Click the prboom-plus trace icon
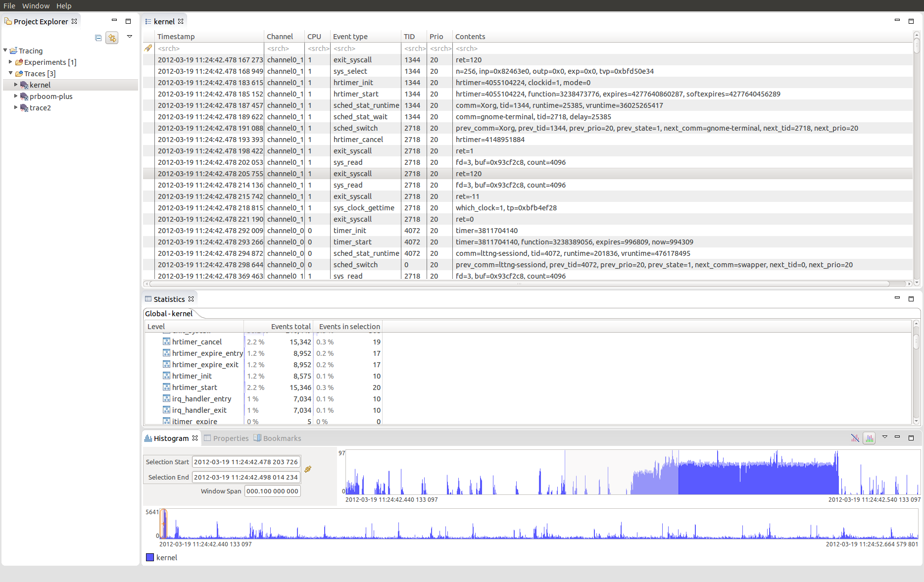Screen dimensions: 924x582 (x=24, y=97)
